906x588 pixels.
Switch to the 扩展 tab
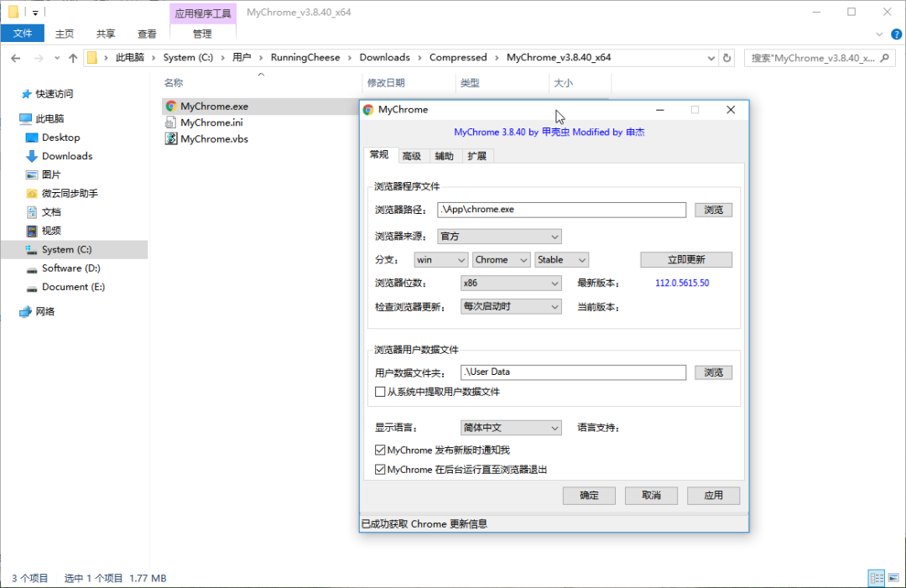pyautogui.click(x=477, y=156)
